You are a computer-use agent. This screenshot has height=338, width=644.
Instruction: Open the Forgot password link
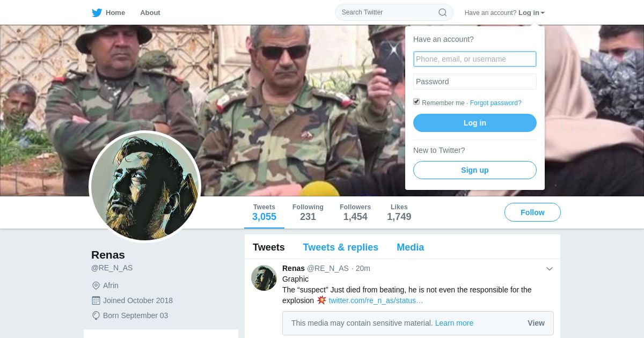point(495,103)
